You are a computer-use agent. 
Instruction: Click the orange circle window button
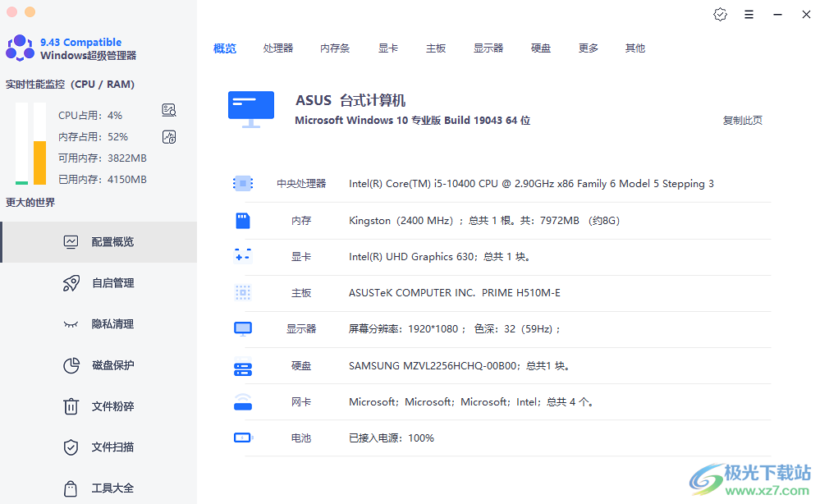click(30, 11)
